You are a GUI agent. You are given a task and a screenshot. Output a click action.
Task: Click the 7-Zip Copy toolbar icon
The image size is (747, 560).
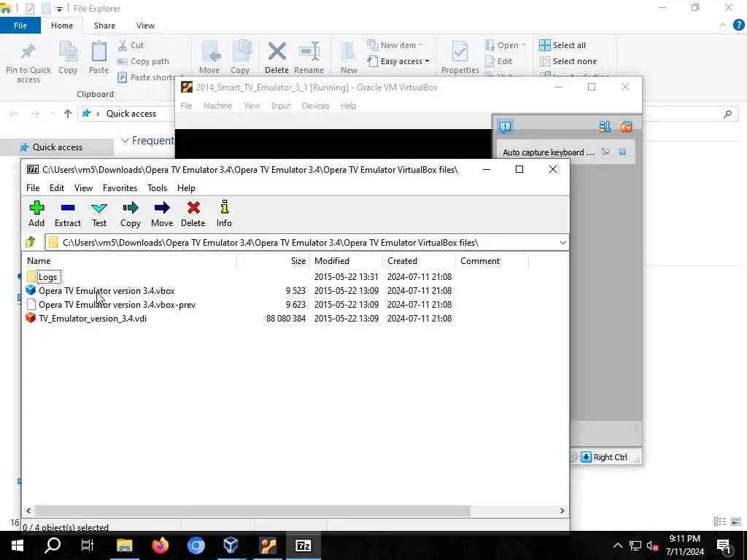point(130,214)
